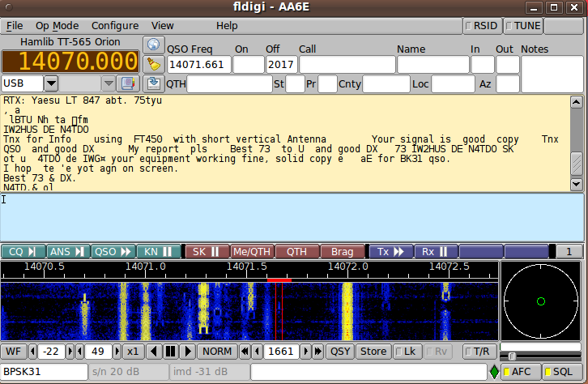Open the Op Mode menu
Viewport: 588px width, 384px height.
coord(57,26)
